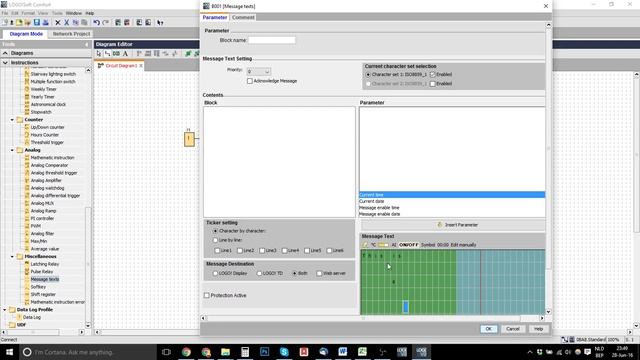Open the Help menu
The width and height of the screenshot is (640, 360).
pyautogui.click(x=90, y=13)
